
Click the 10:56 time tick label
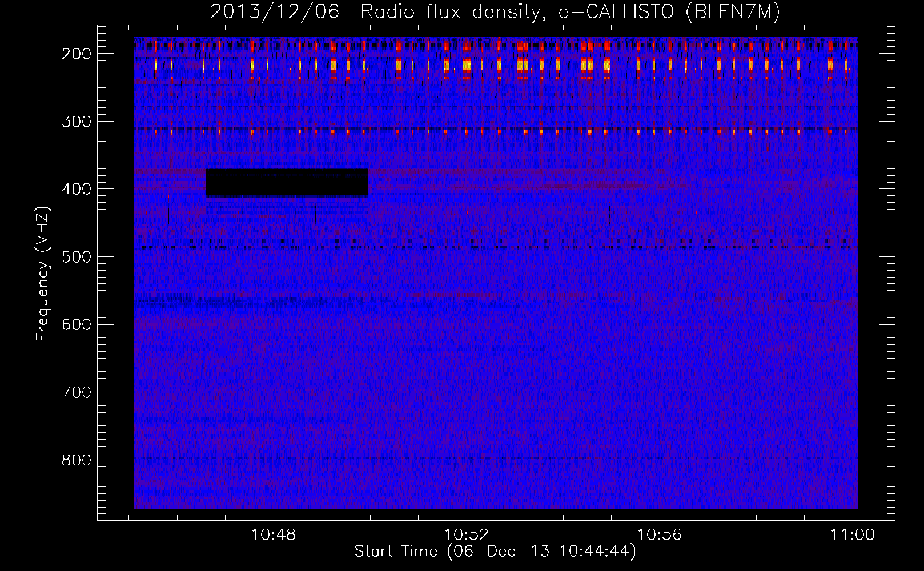(x=660, y=535)
